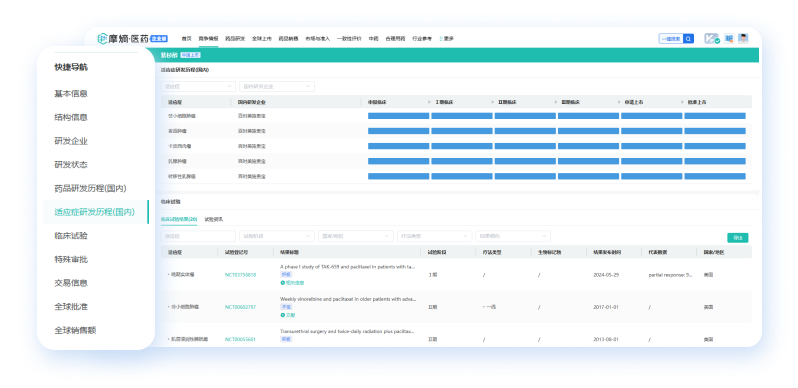Jump to 特殊审批 in quick navigation
The width and height of the screenshot is (798, 388).
(x=71, y=259)
